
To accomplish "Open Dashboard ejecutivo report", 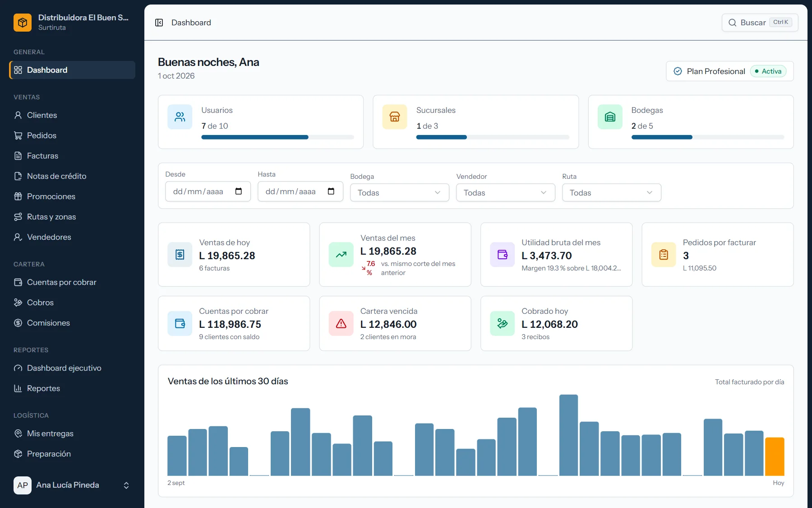I will pyautogui.click(x=72, y=368).
